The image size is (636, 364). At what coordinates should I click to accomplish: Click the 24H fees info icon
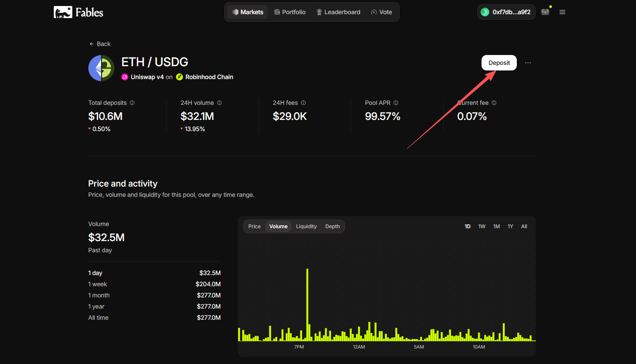(x=303, y=103)
